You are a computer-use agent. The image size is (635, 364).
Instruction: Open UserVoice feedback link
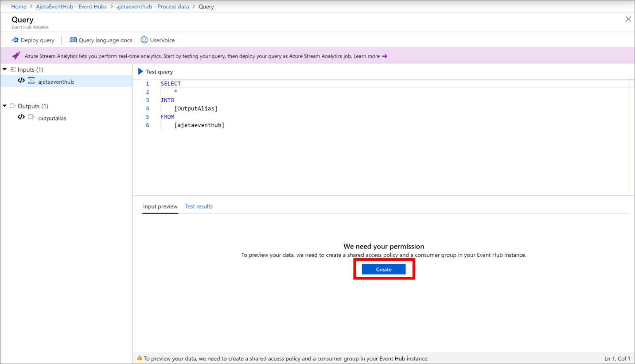163,40
